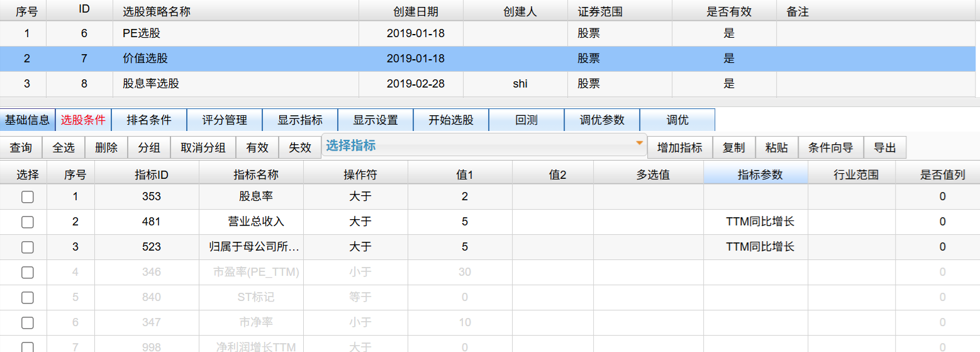
Task: Tick the checkbox for ST标记 row
Action: pos(27,298)
